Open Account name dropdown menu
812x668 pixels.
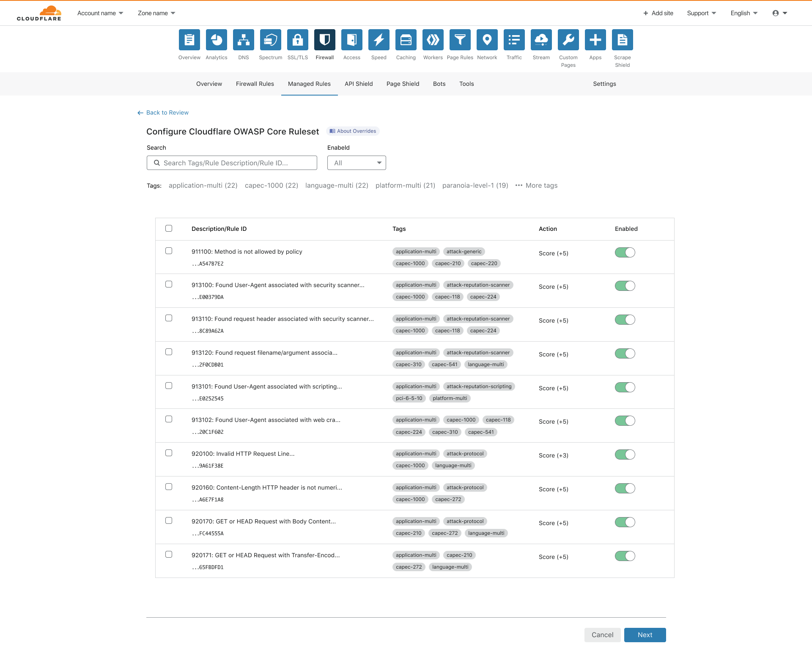(99, 13)
